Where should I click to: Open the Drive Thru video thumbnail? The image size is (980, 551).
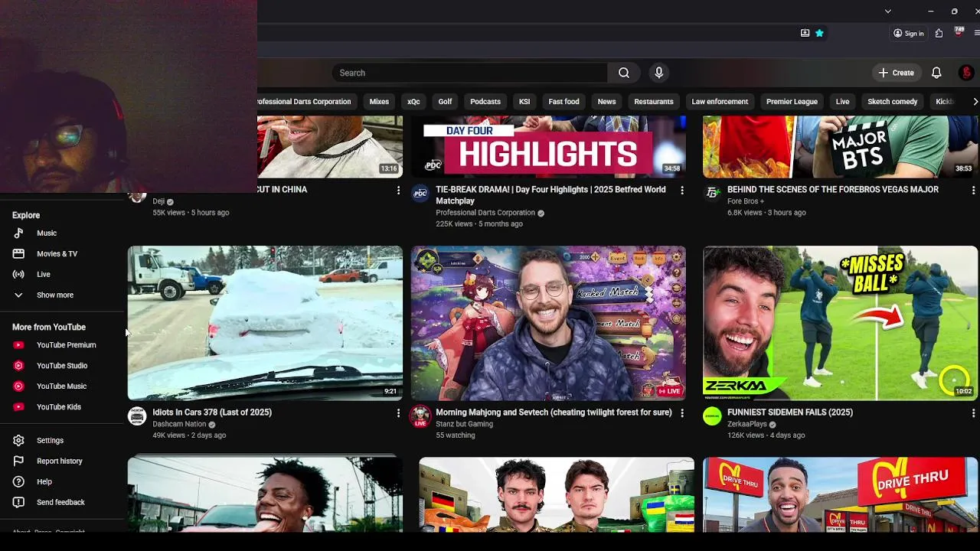point(841,494)
